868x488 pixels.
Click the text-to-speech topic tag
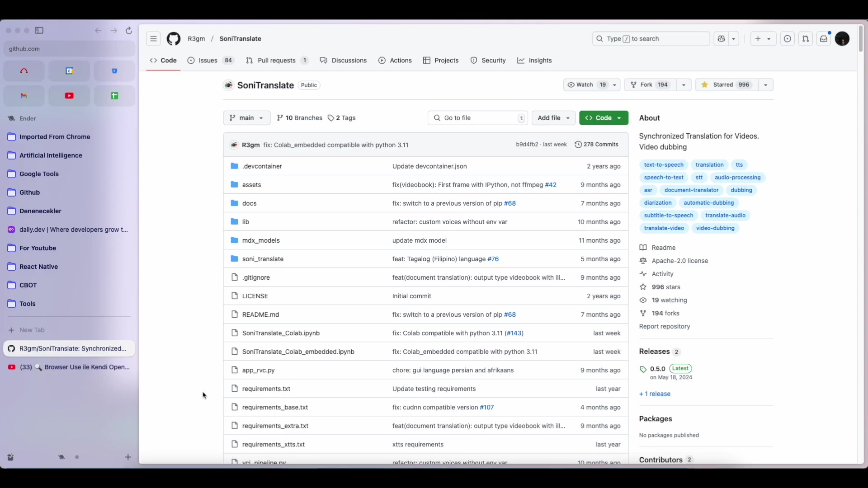click(664, 165)
